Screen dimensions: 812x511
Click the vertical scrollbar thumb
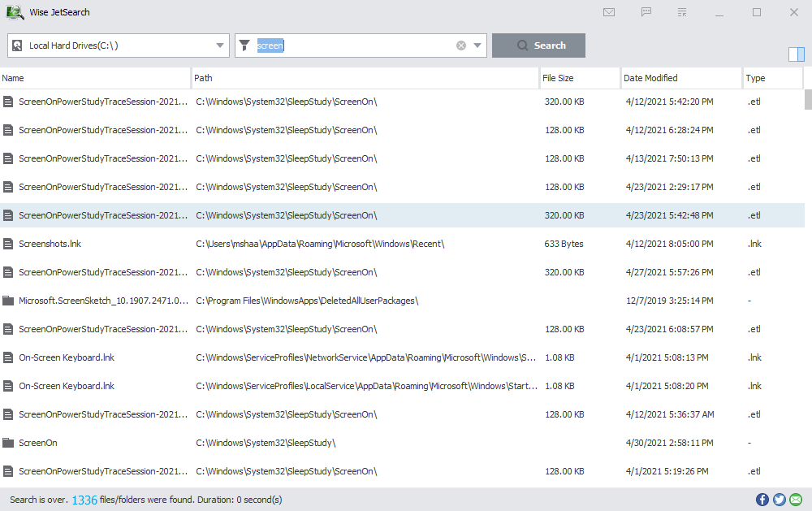[808, 99]
